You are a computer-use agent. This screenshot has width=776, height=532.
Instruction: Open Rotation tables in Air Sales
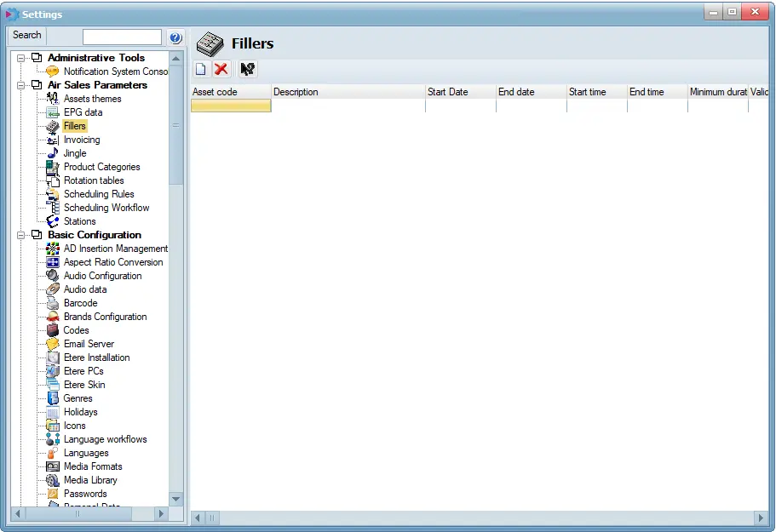pos(94,180)
